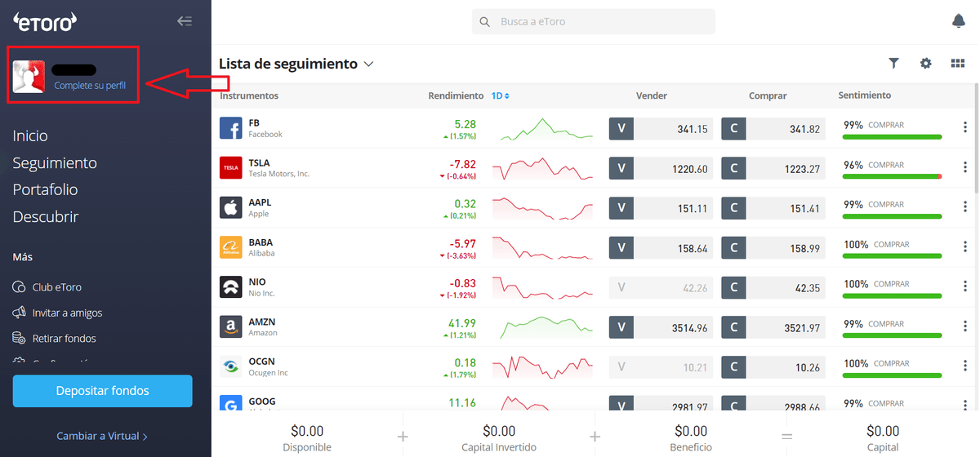Sell AAPL at 151.11

point(661,207)
